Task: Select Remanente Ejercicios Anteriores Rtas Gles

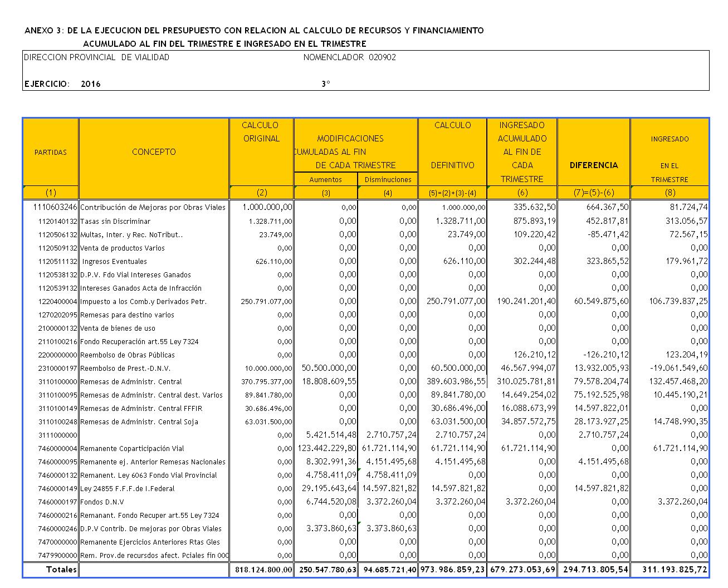Action: (150, 542)
